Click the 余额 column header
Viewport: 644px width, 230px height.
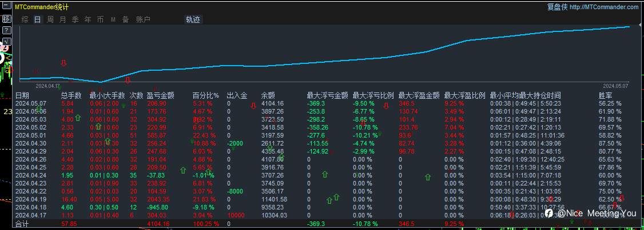point(268,95)
